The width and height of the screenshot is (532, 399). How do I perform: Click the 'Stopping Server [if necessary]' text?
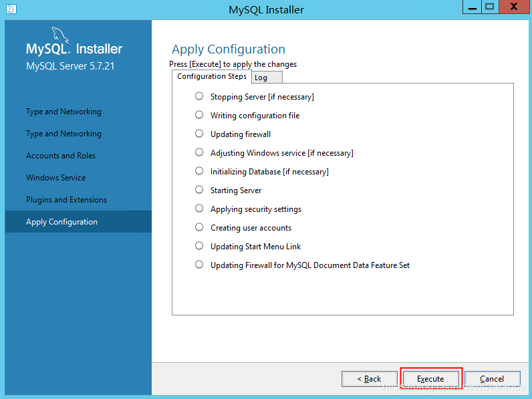(x=262, y=97)
